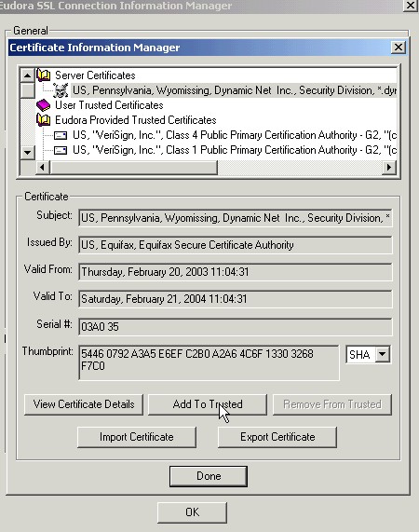
Task: Click the Add To Trusted button
Action: pyautogui.click(x=208, y=404)
